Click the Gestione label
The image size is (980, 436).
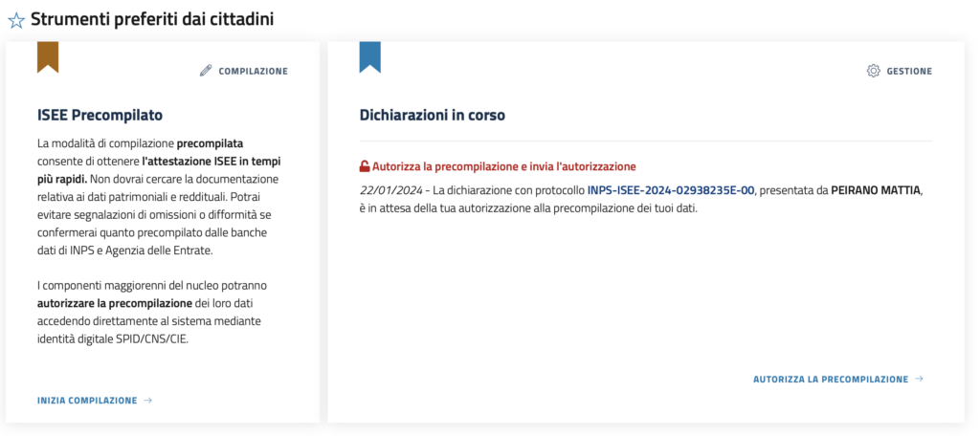pyautogui.click(x=909, y=71)
